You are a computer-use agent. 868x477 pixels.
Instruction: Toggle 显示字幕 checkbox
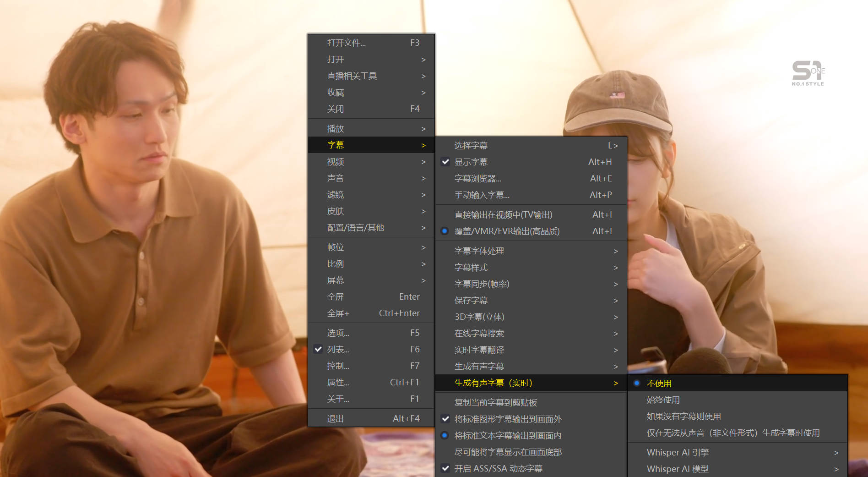coord(531,162)
